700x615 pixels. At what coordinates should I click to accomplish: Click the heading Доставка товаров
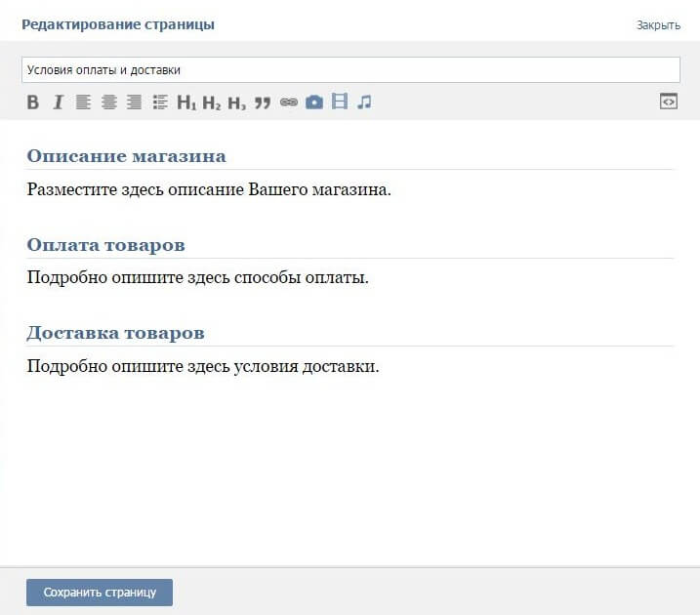point(115,333)
